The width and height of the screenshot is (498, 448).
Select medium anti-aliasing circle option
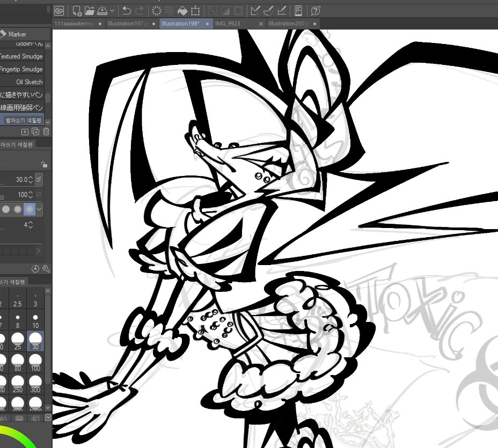tap(18, 209)
